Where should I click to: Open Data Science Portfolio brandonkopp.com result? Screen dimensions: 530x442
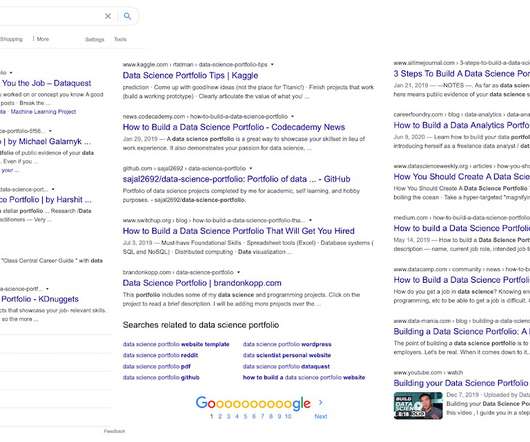pyautogui.click(x=202, y=283)
